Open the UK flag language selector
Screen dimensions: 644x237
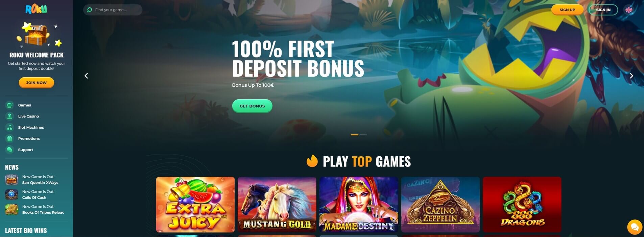click(629, 10)
